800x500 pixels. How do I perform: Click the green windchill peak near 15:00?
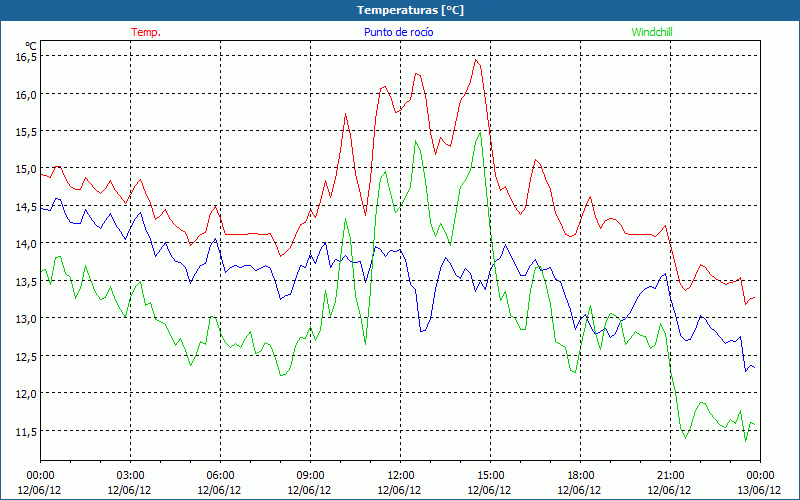(480, 133)
